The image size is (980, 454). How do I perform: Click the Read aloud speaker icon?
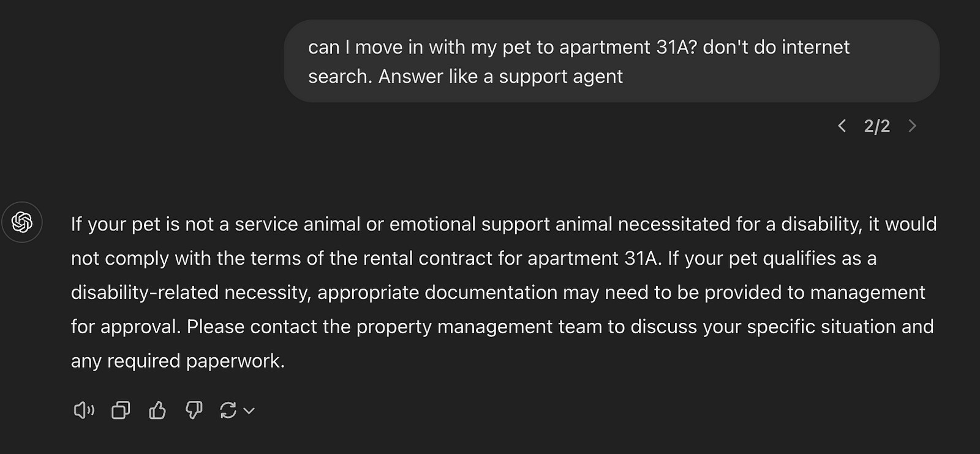pos(84,410)
